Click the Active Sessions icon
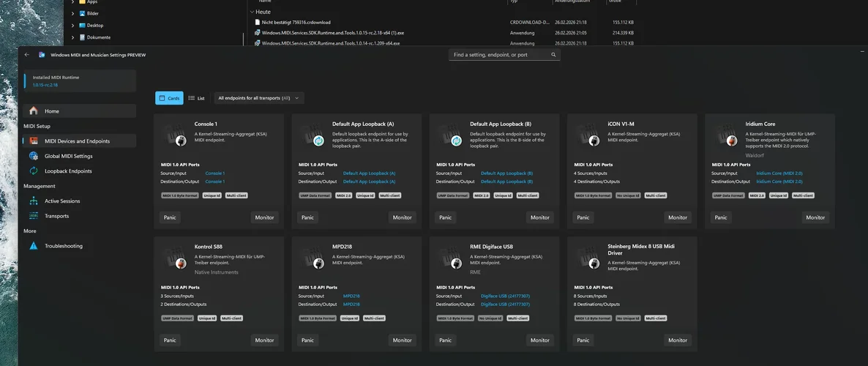This screenshot has height=366, width=868. (x=34, y=201)
